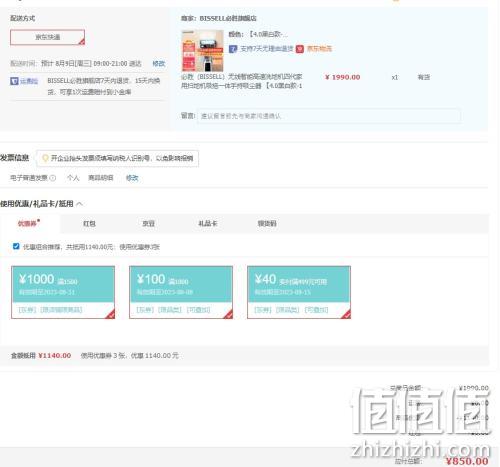Click the 7-day return support badge icon
Viewport: 500px width, 467px height.
pyautogui.click(x=233, y=49)
